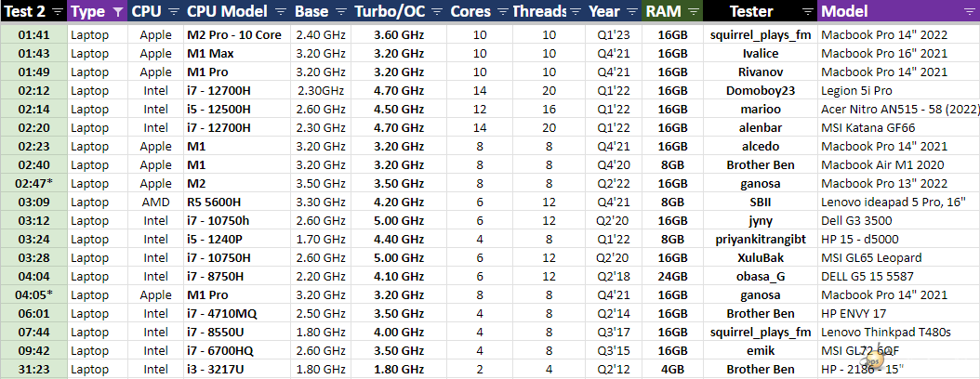Select the '1.70 GHz' base cell
The height and width of the screenshot is (379, 980).
[x=321, y=239]
